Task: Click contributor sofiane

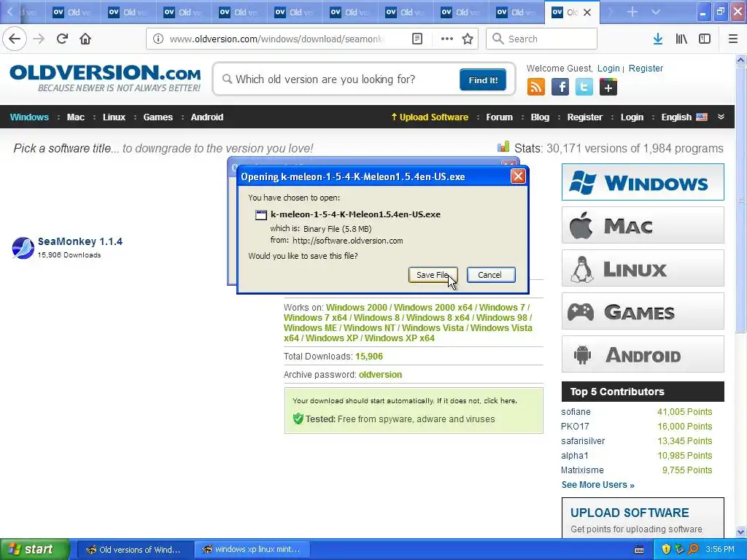Action: pyautogui.click(x=576, y=412)
